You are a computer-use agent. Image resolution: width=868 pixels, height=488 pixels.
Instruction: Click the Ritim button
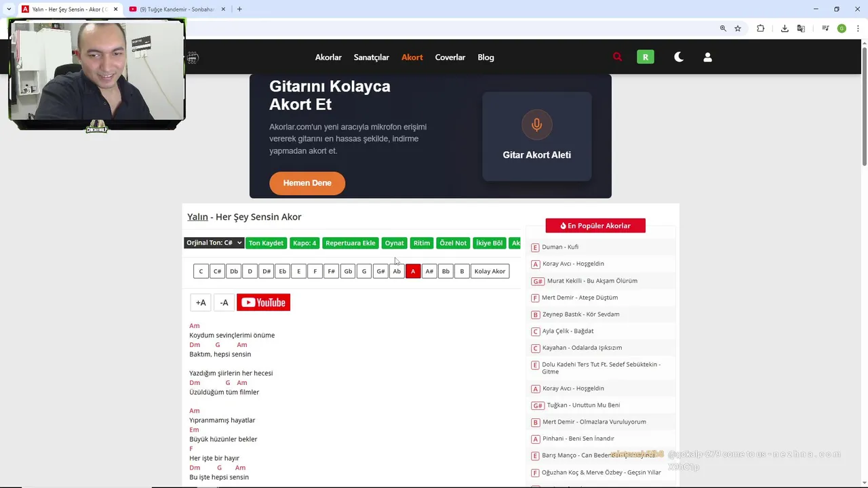pyautogui.click(x=422, y=243)
